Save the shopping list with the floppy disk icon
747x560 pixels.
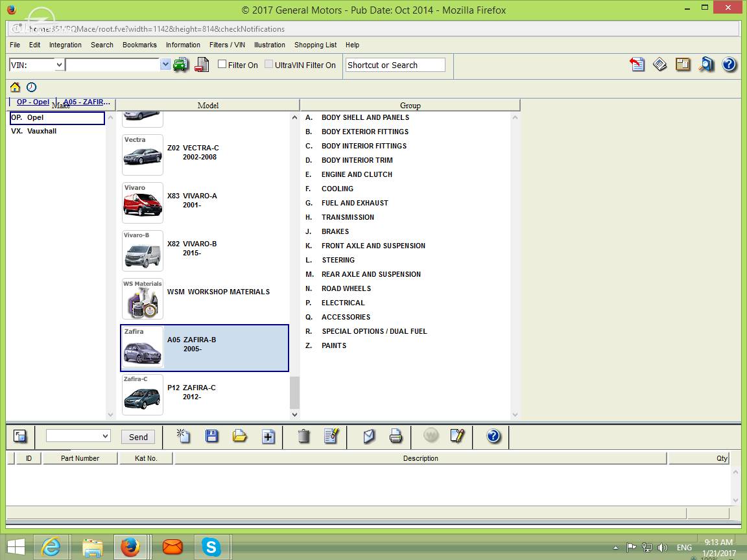coord(211,436)
